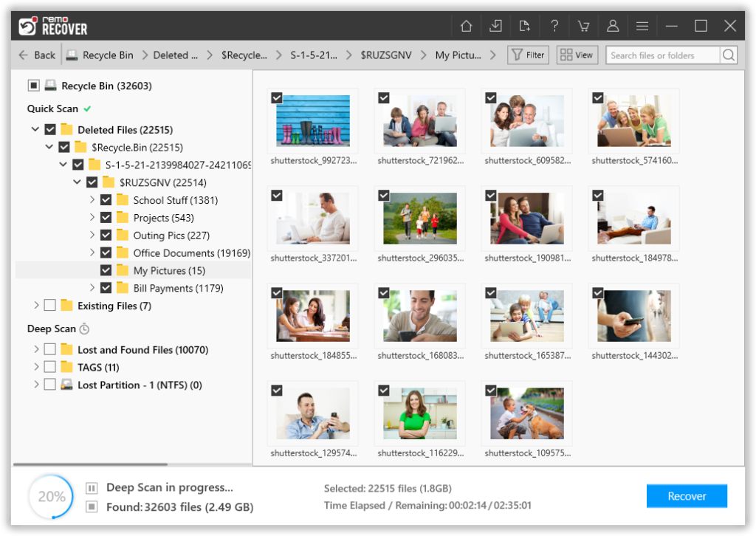The width and height of the screenshot is (756, 536).
Task: Click the breadcrumb chevron after My Pictu...
Action: tap(492, 55)
